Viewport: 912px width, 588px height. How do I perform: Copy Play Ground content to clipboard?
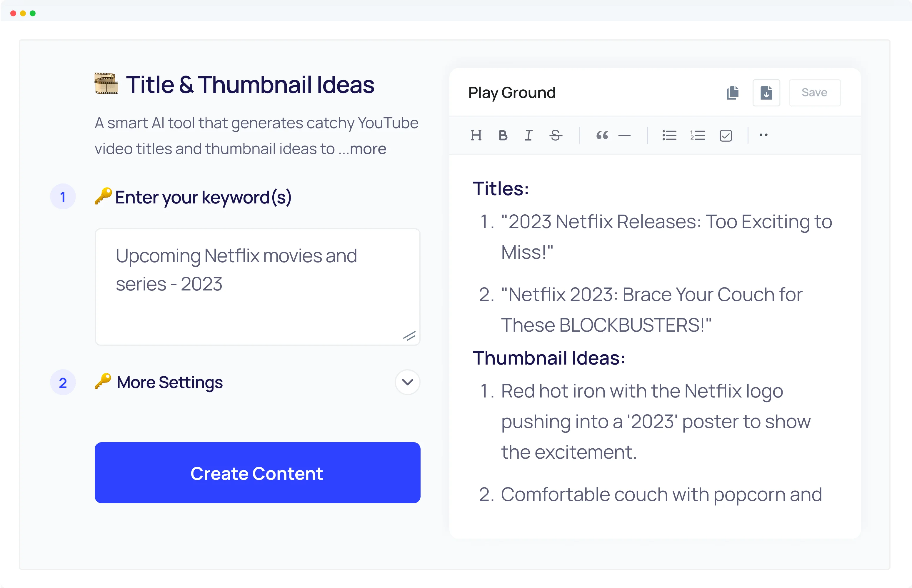click(733, 93)
